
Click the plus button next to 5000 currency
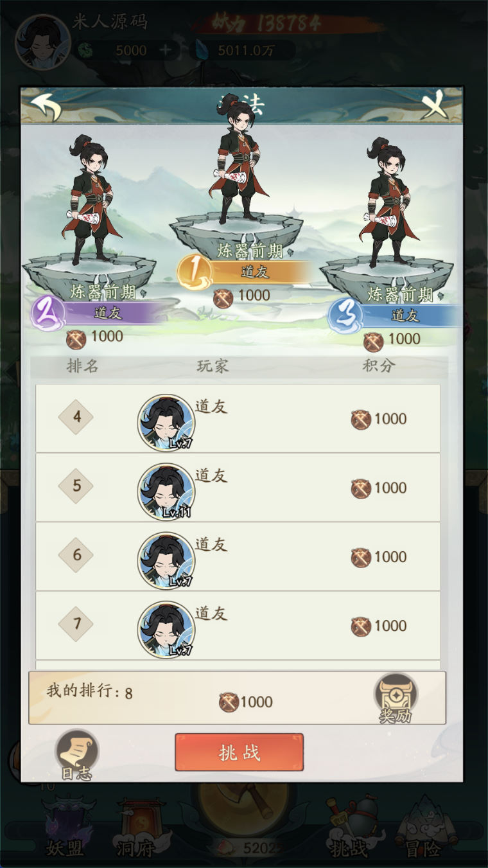tap(166, 50)
